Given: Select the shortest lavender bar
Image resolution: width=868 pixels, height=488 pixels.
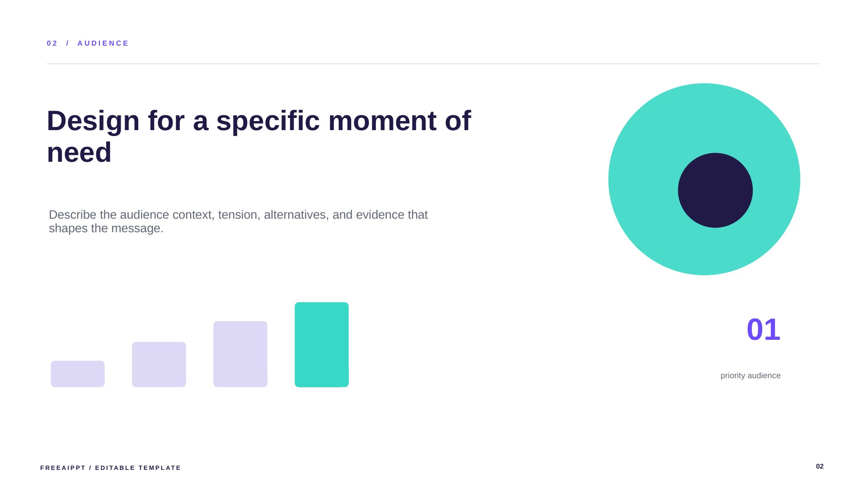Looking at the screenshot, I should (78, 374).
